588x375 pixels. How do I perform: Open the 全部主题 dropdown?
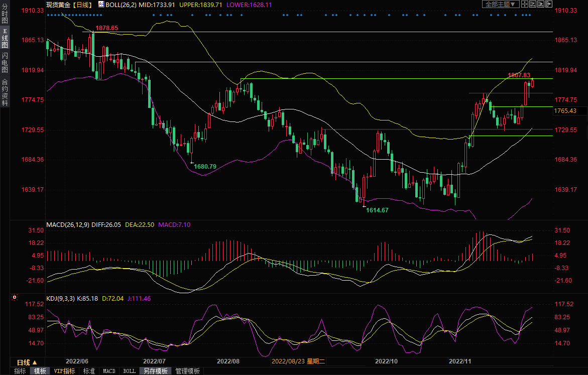[x=500, y=4]
